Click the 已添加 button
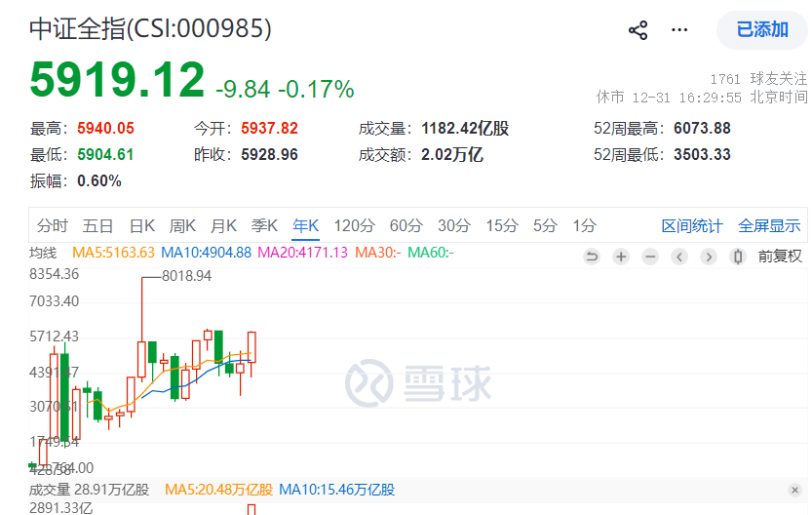Screen dimensions: 812x515 (x=762, y=30)
